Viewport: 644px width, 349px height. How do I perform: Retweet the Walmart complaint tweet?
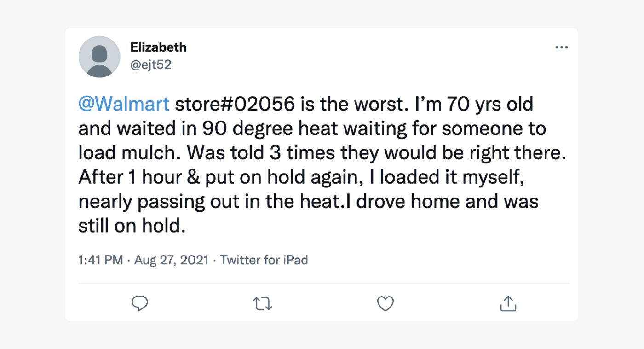click(x=263, y=303)
